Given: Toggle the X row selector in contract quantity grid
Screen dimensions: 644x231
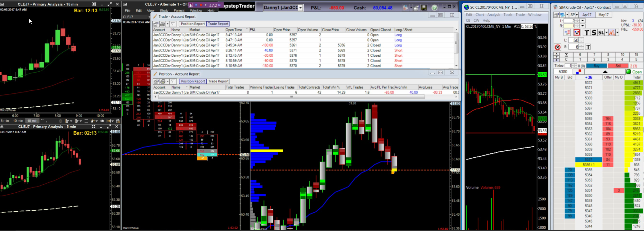Looking at the screenshot, I should coord(557,53).
